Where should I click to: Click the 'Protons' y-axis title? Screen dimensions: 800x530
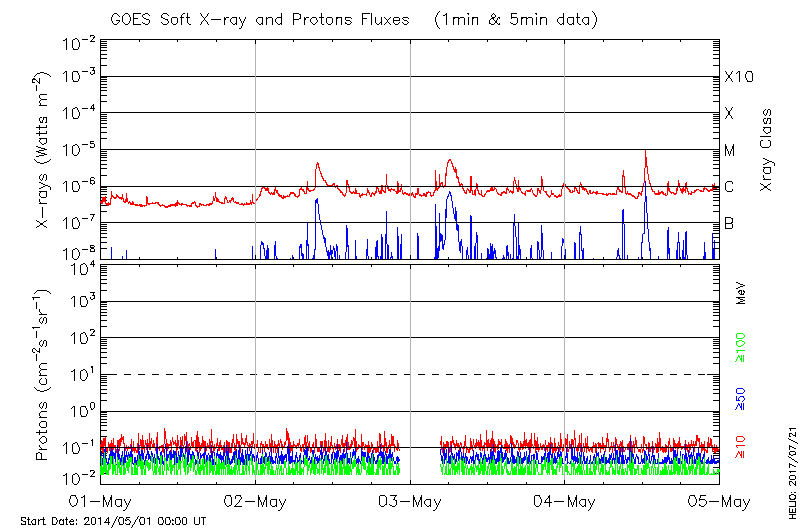44,374
